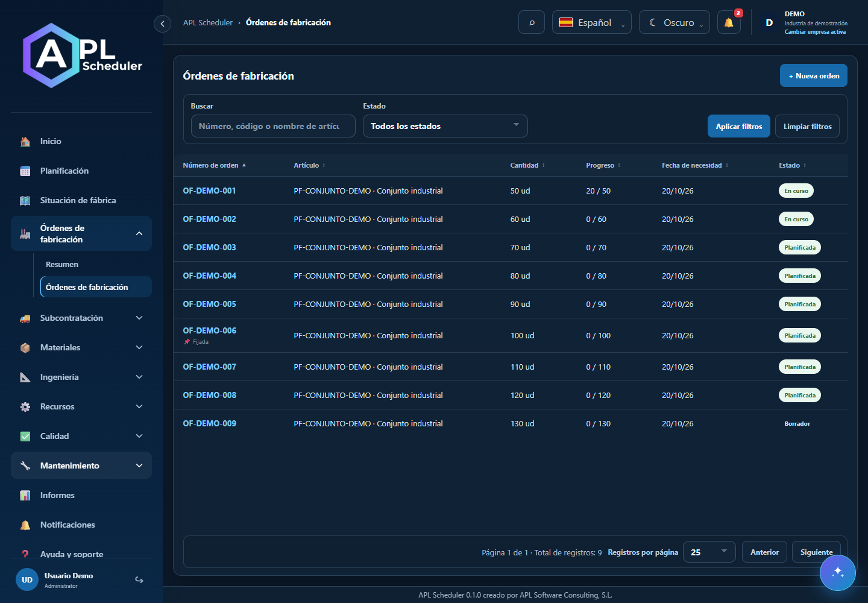Viewport: 868px width, 603px height.
Task: Open order OF-DEMO-001
Action: coord(209,191)
